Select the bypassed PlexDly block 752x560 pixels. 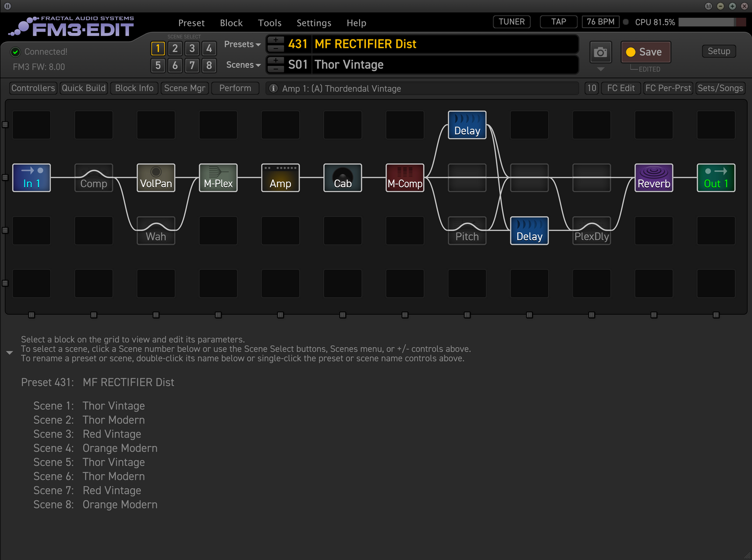(x=592, y=231)
